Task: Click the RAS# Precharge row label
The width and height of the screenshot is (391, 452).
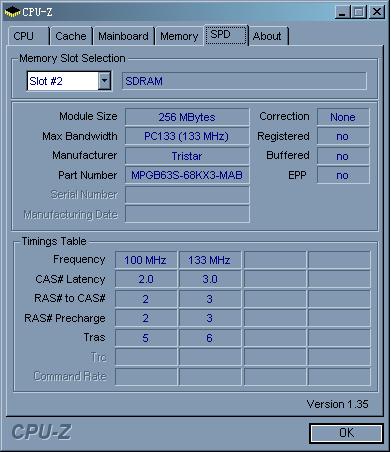Action: [x=65, y=318]
